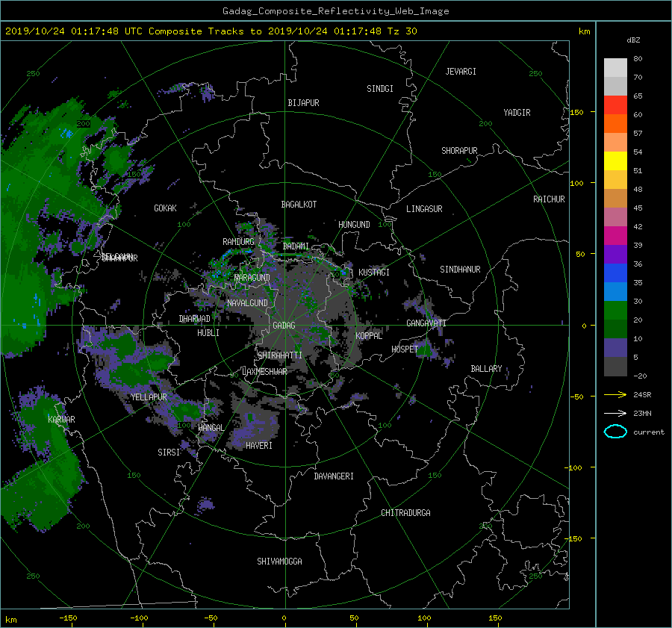Click the JEVARGI city label

(x=461, y=72)
